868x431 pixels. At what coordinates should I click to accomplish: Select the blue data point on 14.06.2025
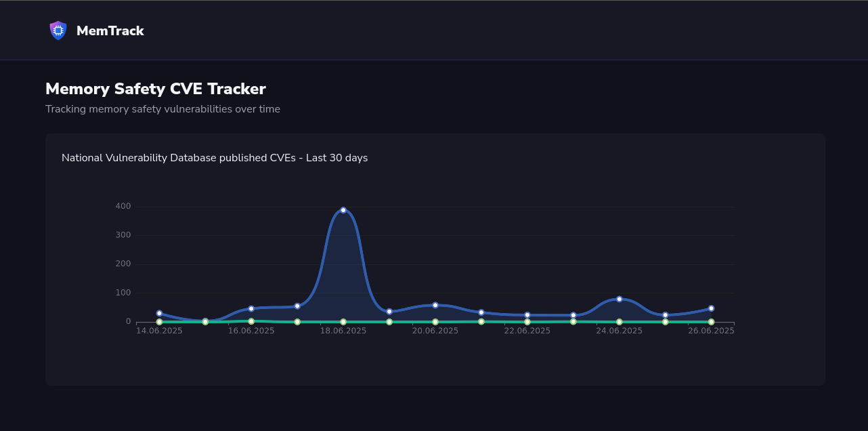pos(159,314)
